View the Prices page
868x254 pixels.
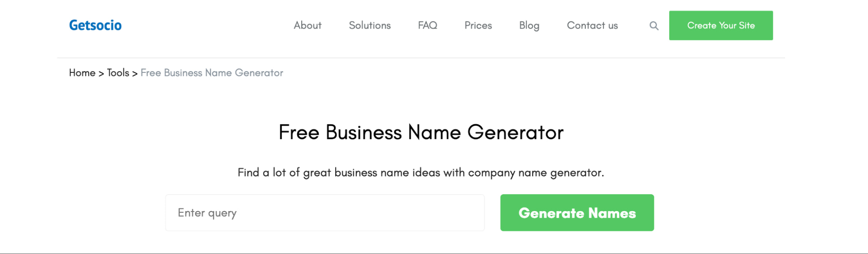tap(478, 26)
